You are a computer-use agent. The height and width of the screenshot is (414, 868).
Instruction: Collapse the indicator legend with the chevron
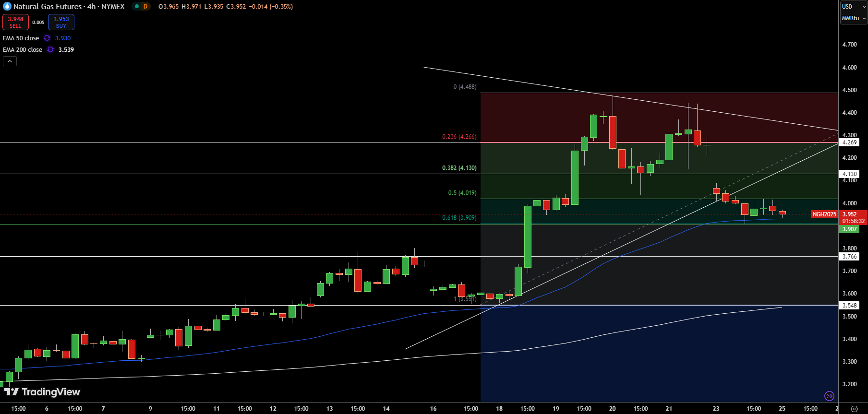(10, 61)
